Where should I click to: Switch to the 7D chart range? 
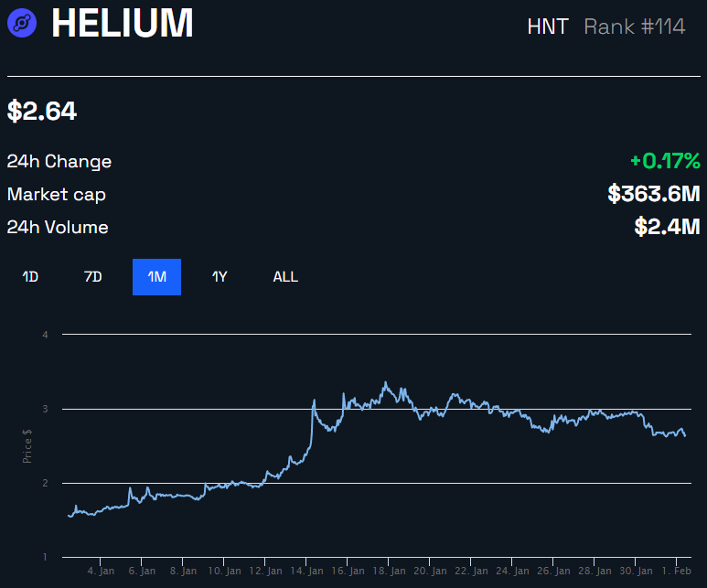coord(93,277)
